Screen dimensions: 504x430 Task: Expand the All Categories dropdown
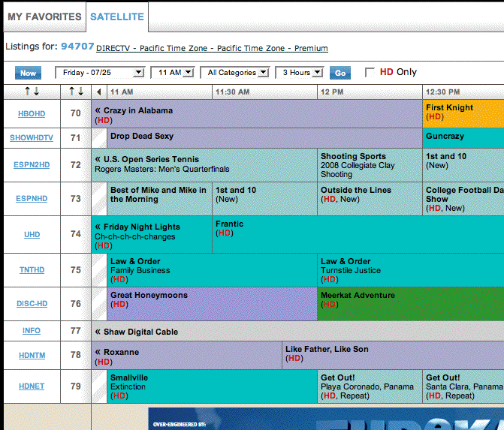pos(237,73)
